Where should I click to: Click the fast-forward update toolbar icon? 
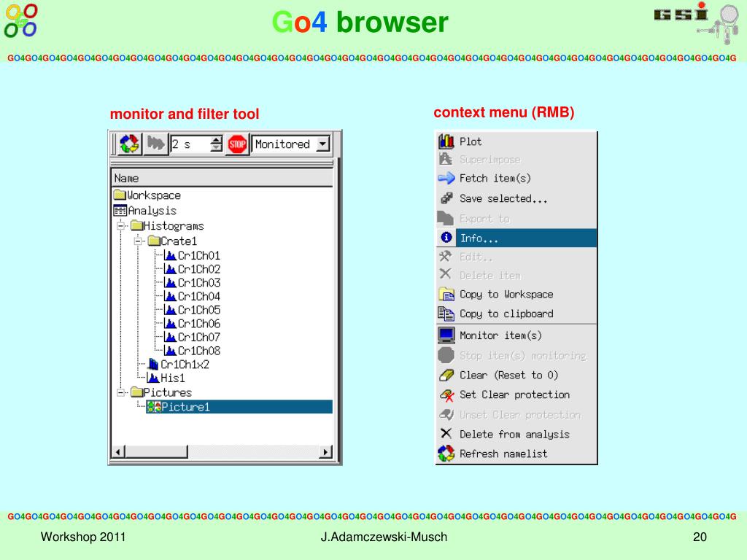(x=156, y=144)
